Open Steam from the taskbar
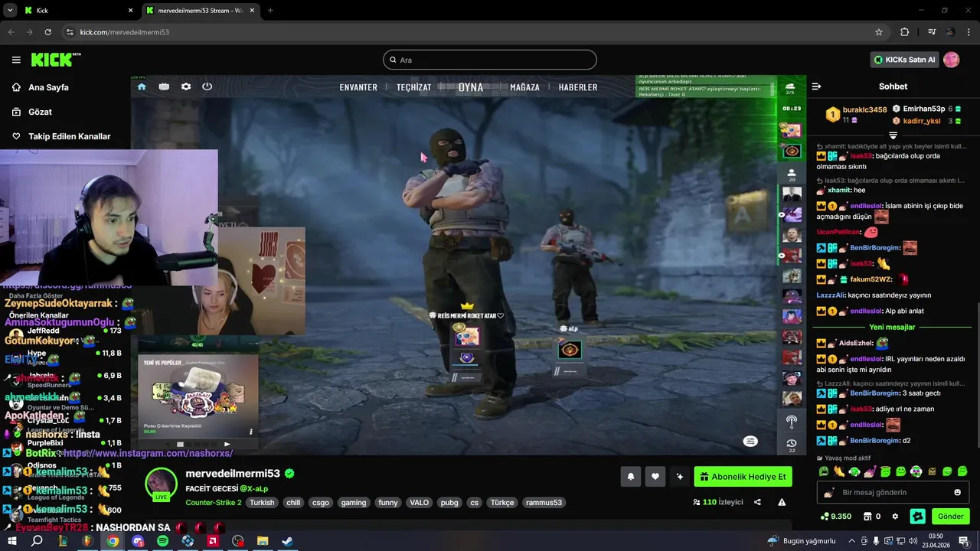980x551 pixels. 287,541
